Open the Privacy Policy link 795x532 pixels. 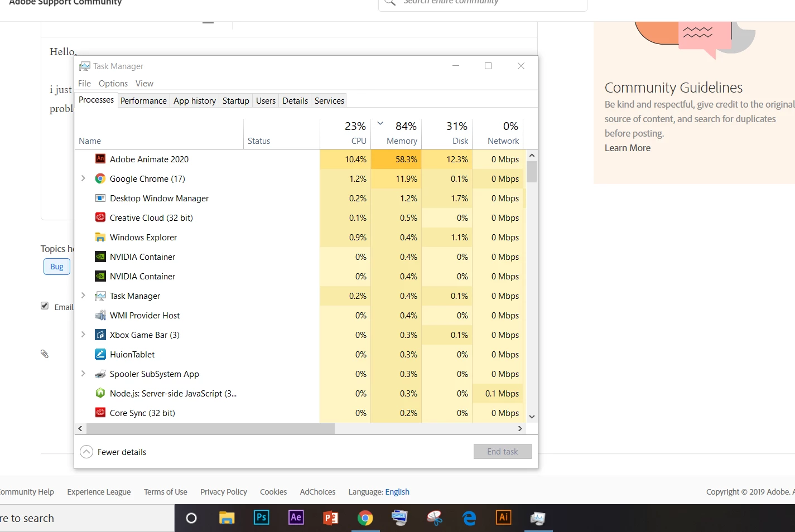point(224,492)
